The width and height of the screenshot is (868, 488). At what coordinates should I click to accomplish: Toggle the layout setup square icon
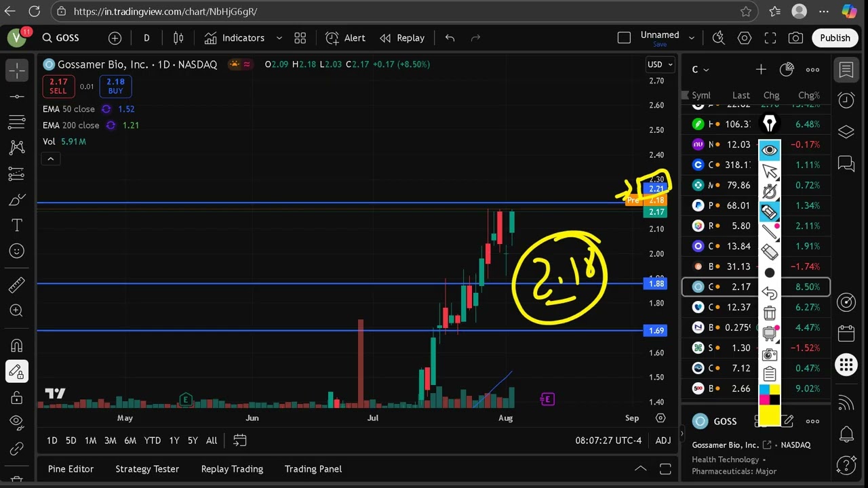click(624, 38)
